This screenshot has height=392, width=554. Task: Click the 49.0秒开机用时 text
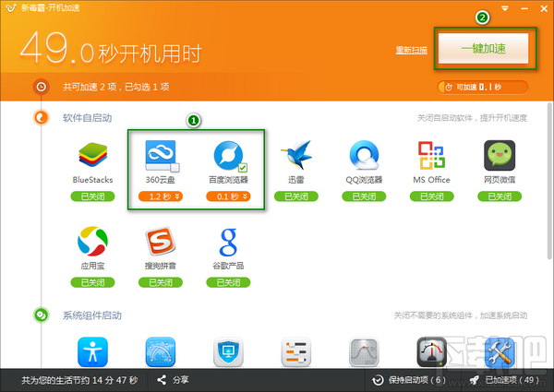111,49
